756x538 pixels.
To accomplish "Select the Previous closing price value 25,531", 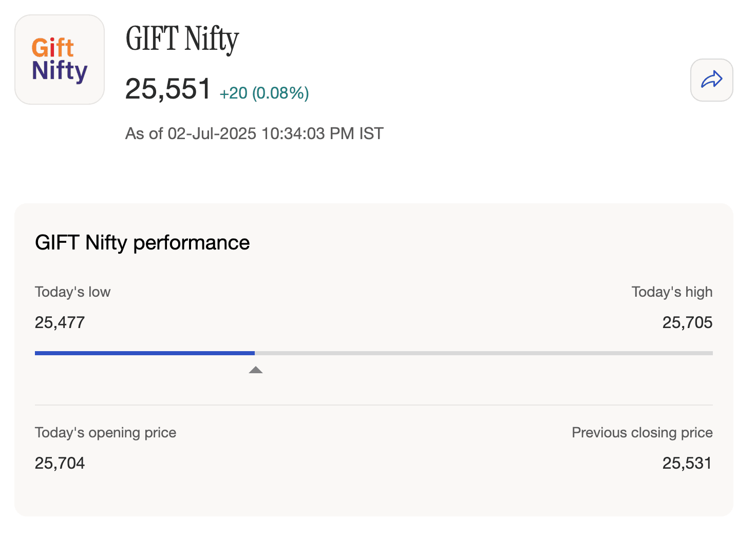I will (x=687, y=463).
